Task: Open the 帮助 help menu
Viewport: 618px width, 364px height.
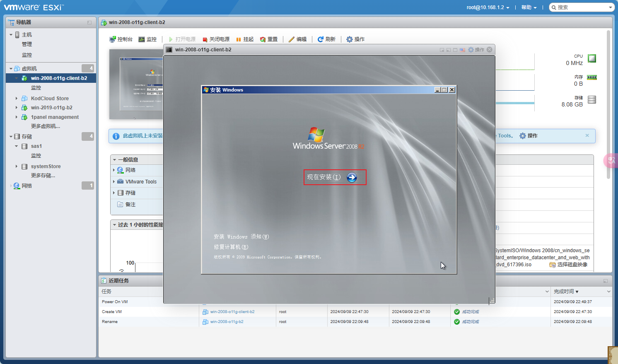Action: [529, 7]
